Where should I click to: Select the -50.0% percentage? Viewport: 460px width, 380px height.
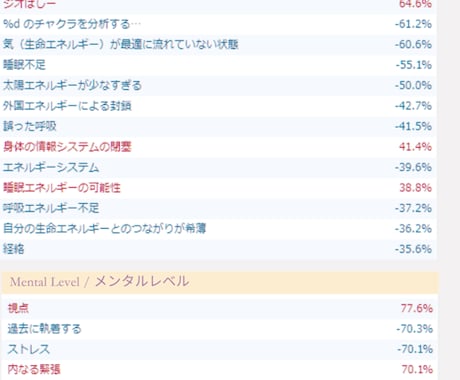(413, 85)
